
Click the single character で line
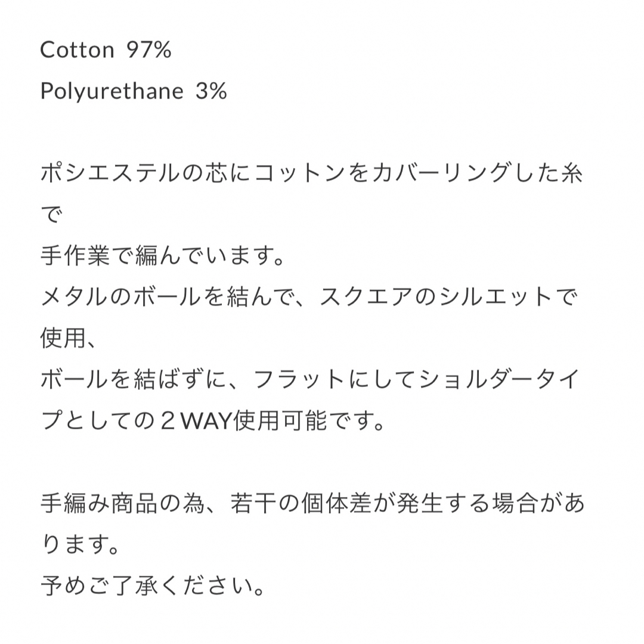[x=52, y=215]
